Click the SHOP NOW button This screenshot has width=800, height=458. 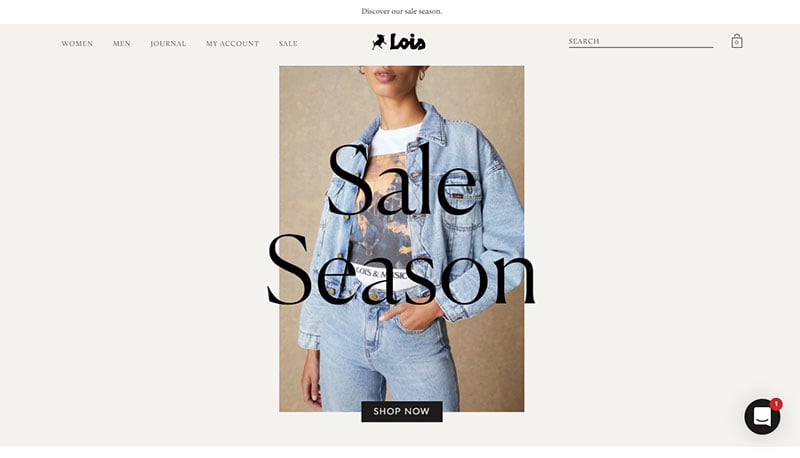402,412
